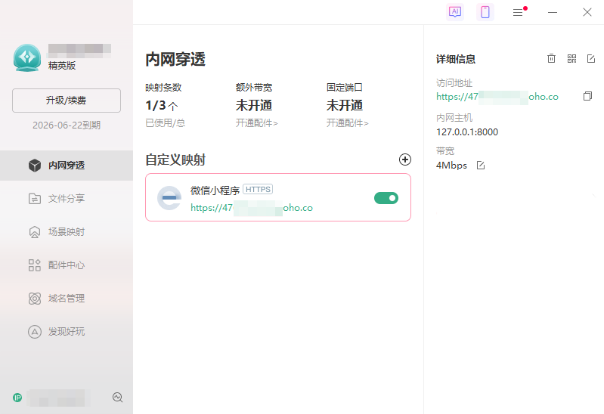Click the HTTPS tag on the mapping
This screenshot has height=414, width=604.
(258, 189)
